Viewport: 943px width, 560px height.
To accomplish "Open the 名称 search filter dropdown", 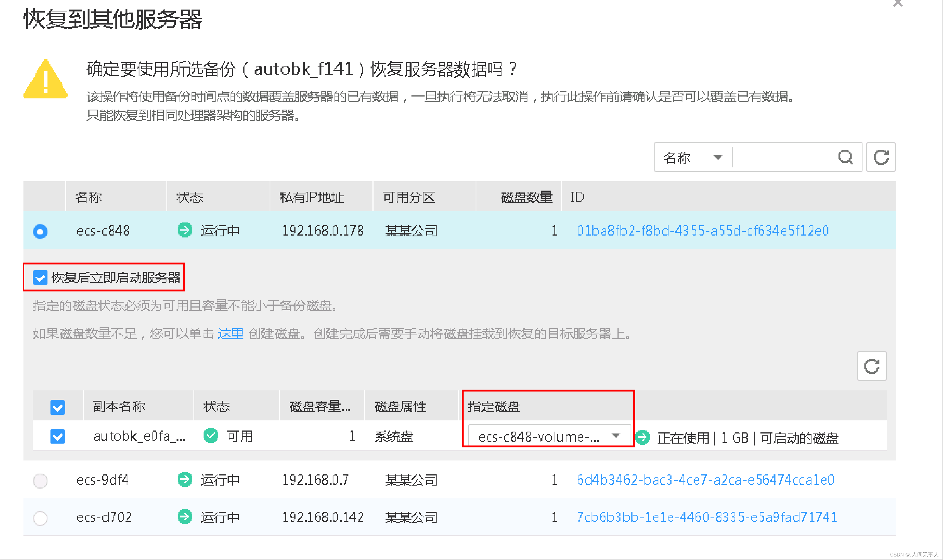I will [x=693, y=157].
